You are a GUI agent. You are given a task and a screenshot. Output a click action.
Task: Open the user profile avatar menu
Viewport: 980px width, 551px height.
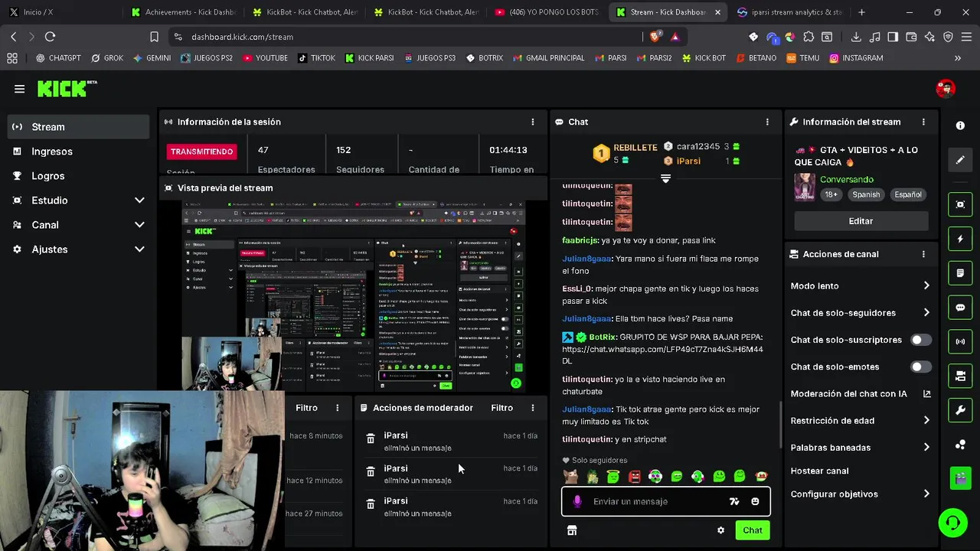(x=946, y=89)
